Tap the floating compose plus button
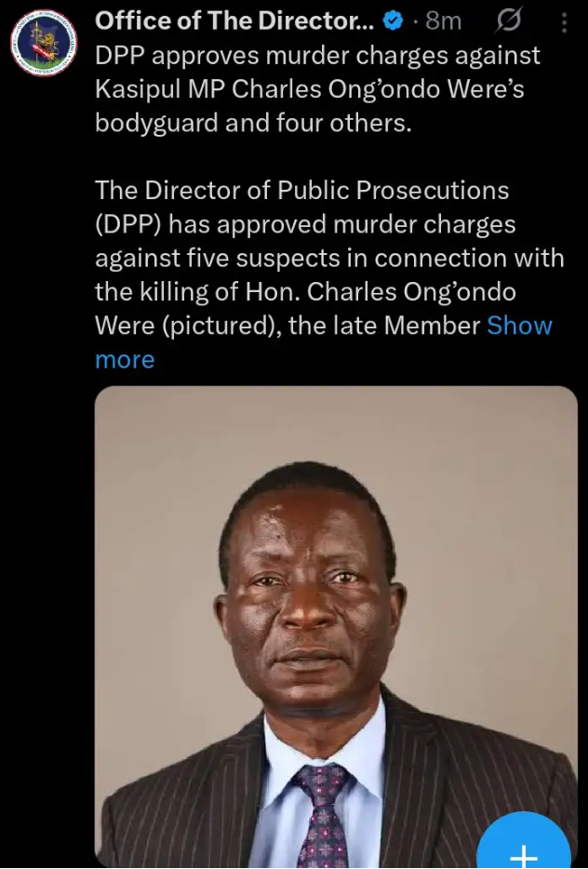 524,843
